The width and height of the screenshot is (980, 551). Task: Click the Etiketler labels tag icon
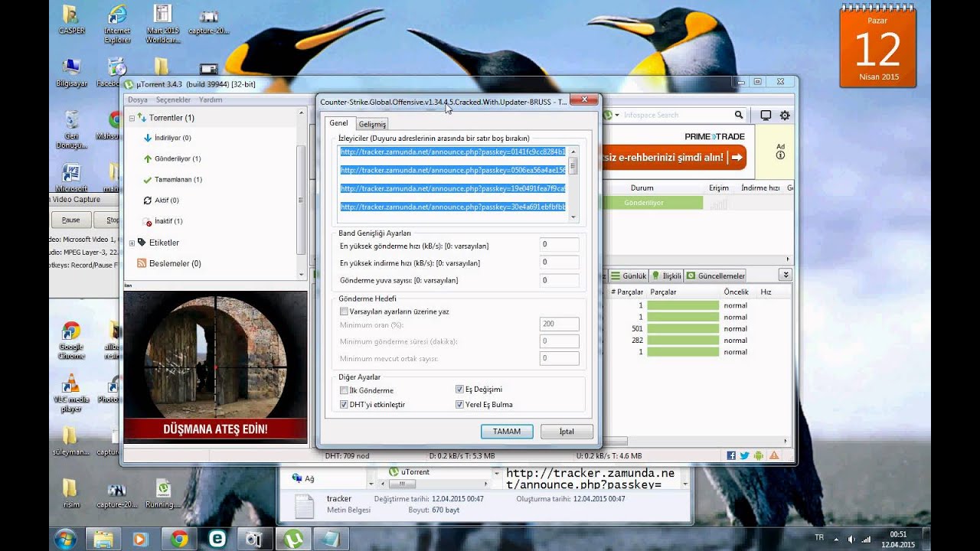click(142, 242)
